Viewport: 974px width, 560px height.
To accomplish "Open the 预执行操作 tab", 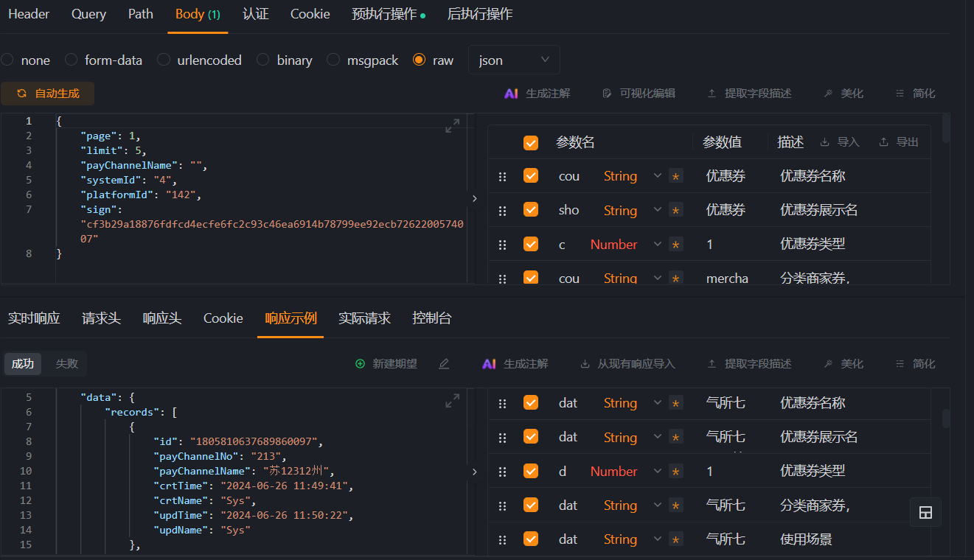I will pos(389,14).
